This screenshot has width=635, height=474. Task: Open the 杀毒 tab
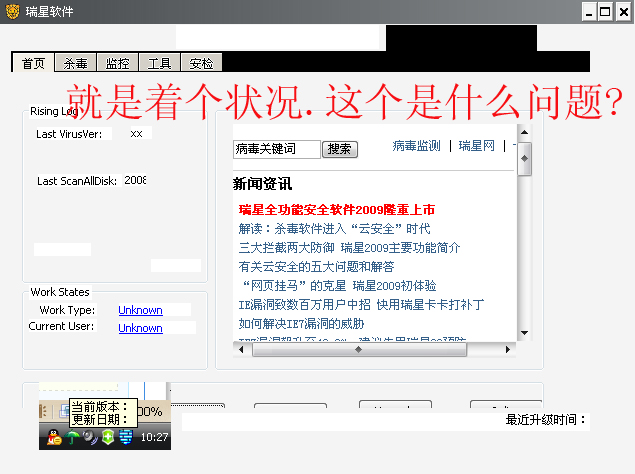75,63
